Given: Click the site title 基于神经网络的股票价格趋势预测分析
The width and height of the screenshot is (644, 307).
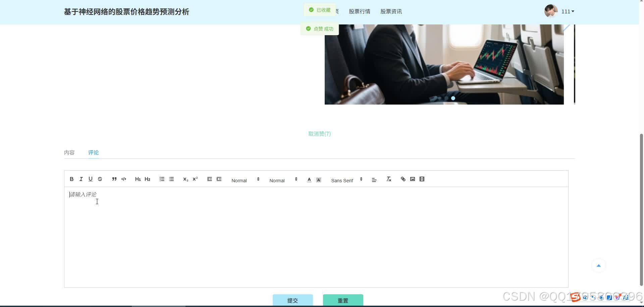Looking at the screenshot, I should click(126, 12).
